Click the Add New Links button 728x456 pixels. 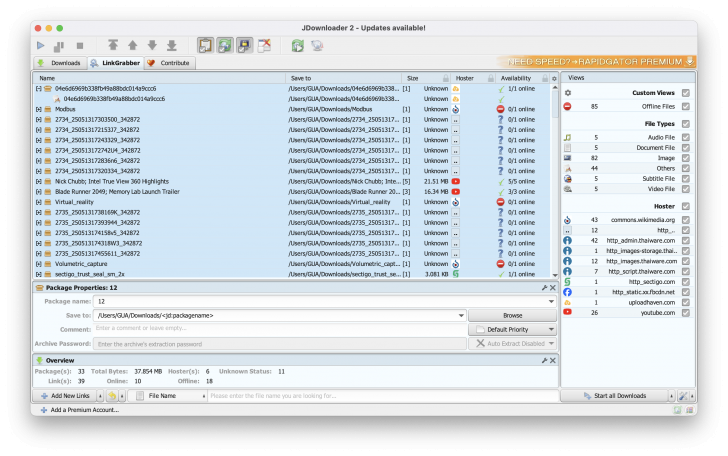tap(65, 396)
